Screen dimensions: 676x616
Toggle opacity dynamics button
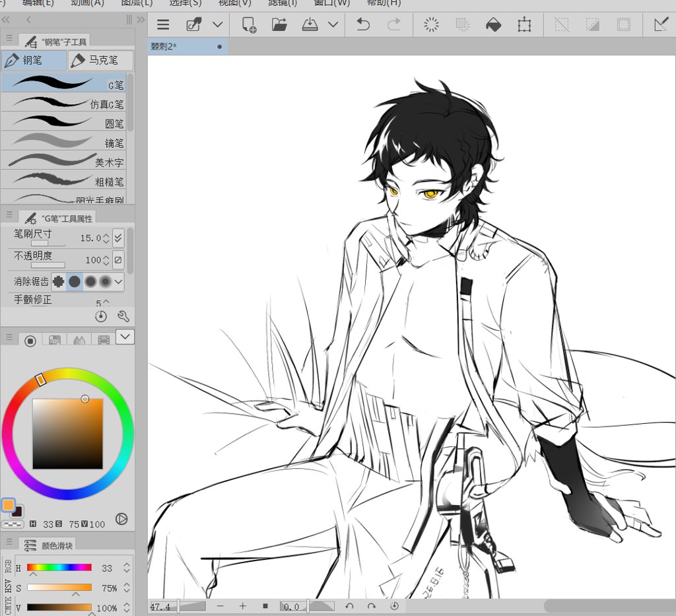point(118,260)
